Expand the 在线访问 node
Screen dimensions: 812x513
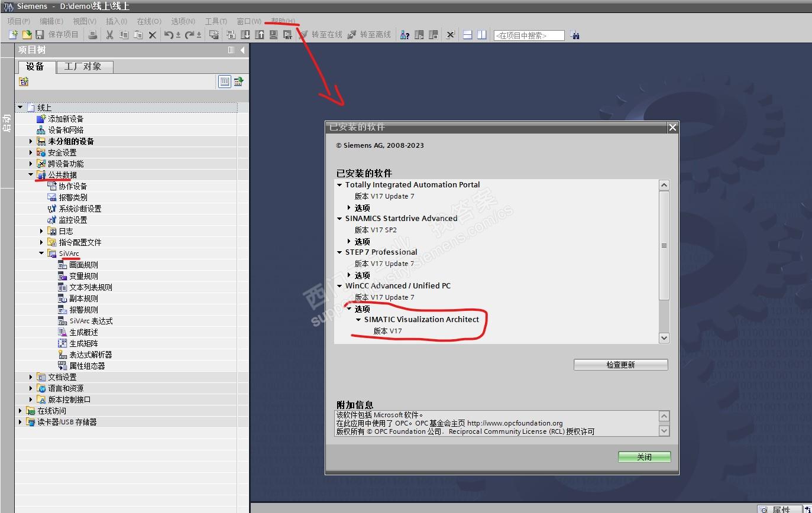point(20,411)
